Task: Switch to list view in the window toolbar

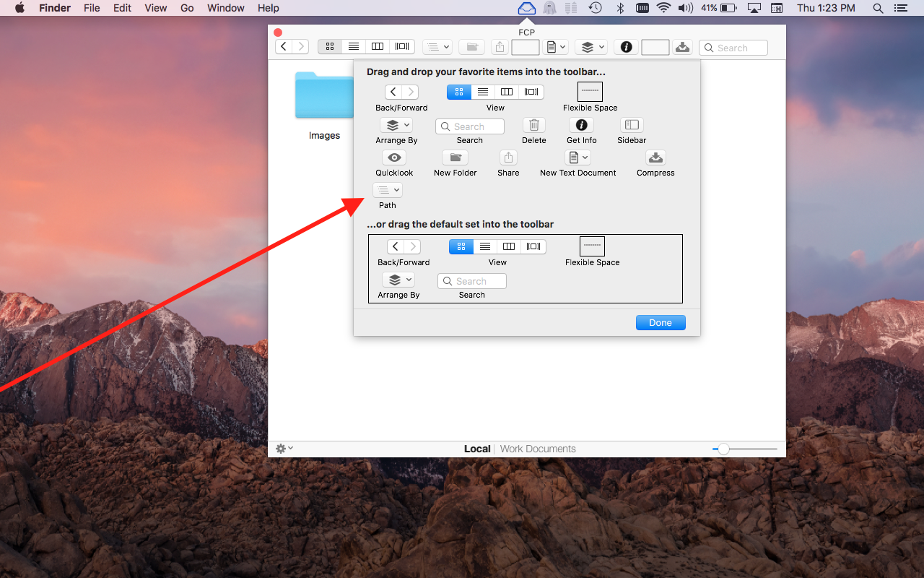Action: [x=354, y=47]
